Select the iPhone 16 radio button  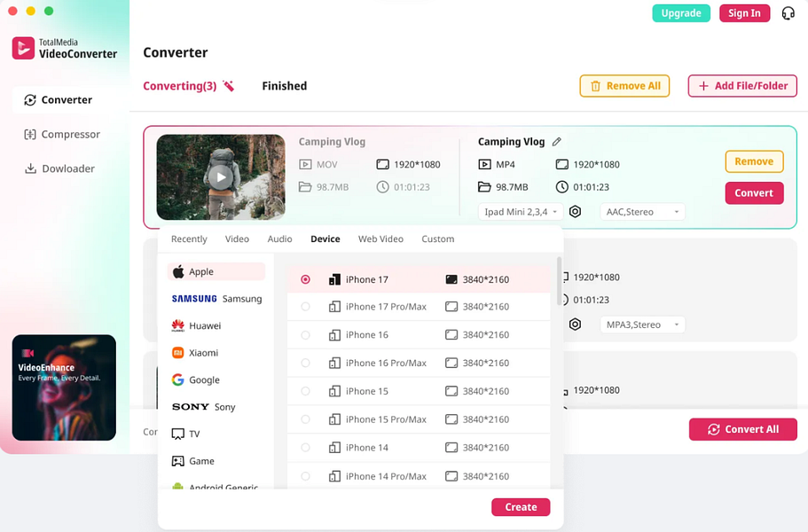tap(306, 335)
